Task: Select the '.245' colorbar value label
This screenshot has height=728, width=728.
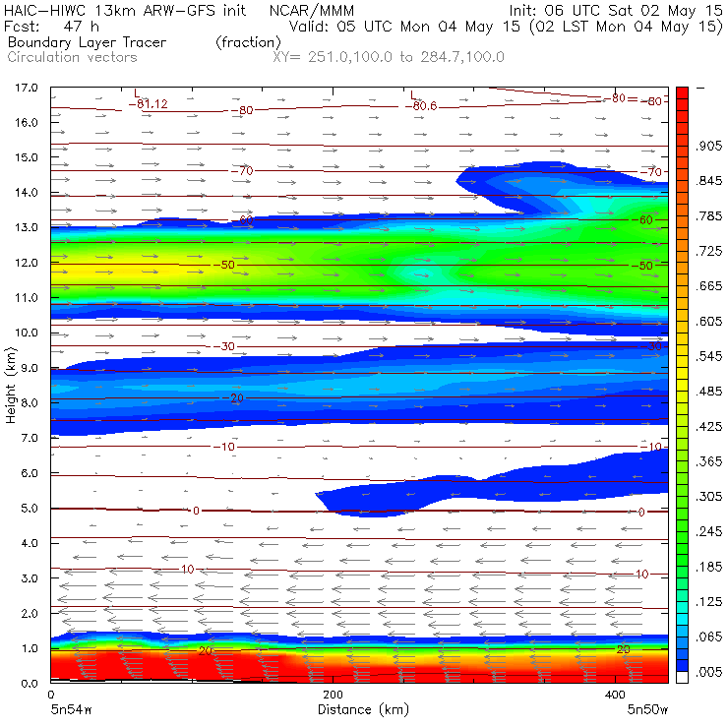Action: [709, 531]
